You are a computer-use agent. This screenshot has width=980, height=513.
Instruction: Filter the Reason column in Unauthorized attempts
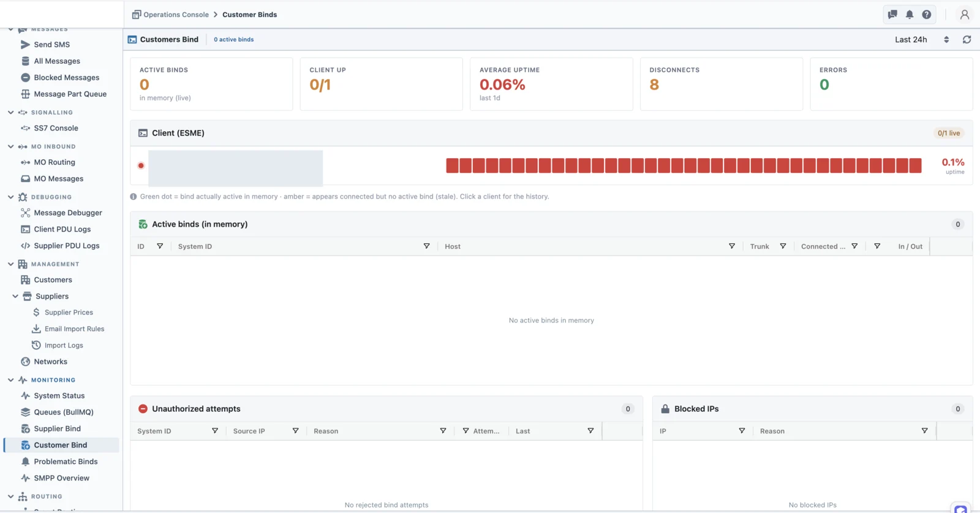[x=443, y=431]
